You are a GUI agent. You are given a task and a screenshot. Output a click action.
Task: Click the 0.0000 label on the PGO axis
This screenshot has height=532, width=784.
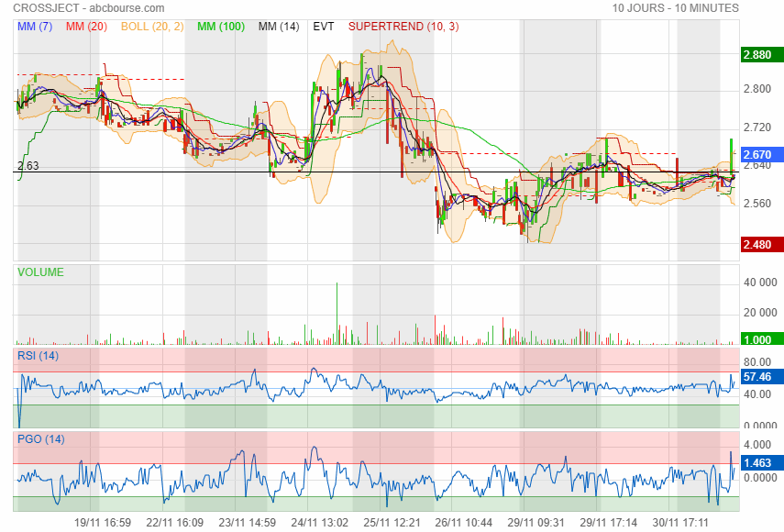(x=760, y=478)
